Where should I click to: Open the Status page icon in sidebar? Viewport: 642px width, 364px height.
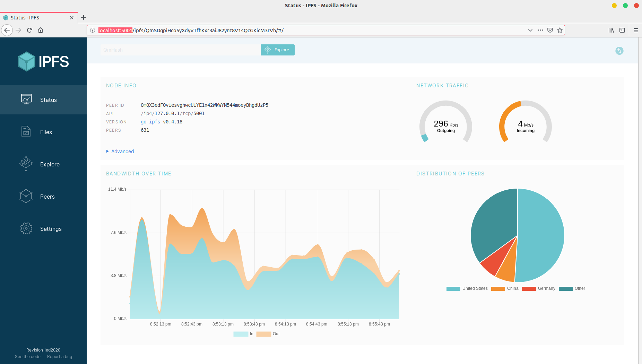(26, 99)
